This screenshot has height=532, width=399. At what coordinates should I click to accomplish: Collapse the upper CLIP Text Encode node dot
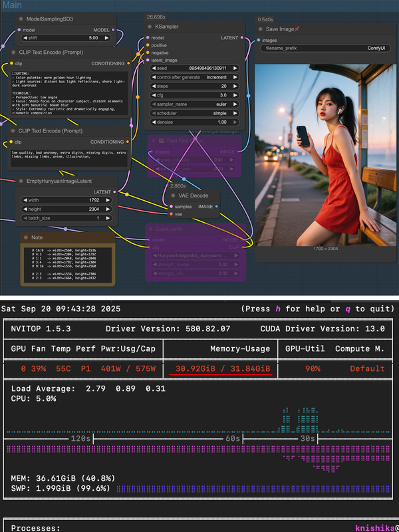coord(13,53)
